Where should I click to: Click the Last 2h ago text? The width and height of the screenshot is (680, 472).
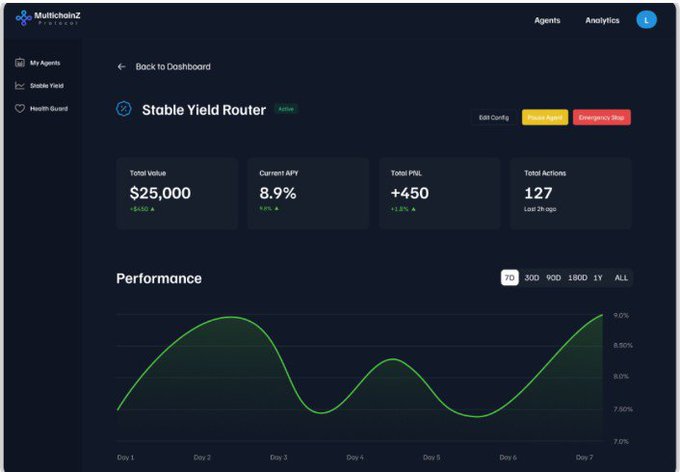click(540, 209)
